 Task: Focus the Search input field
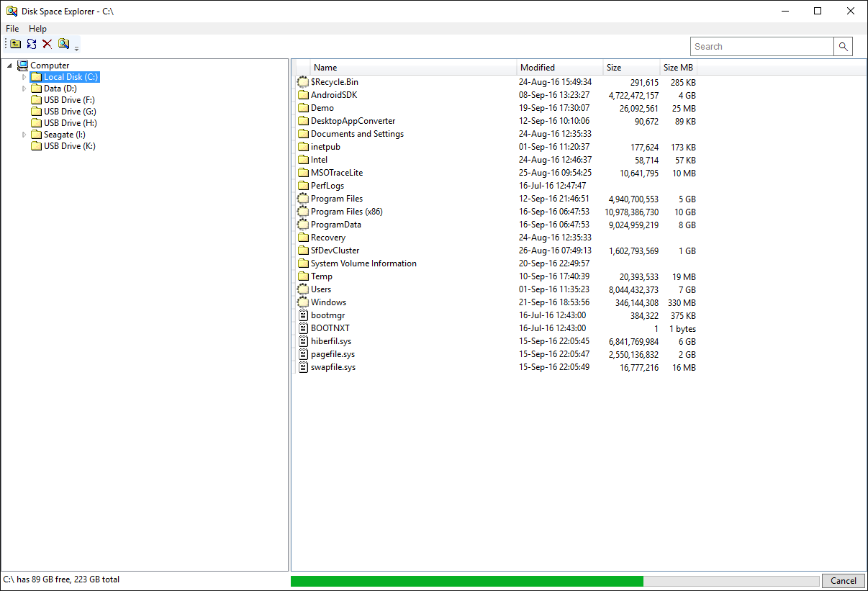click(x=762, y=47)
